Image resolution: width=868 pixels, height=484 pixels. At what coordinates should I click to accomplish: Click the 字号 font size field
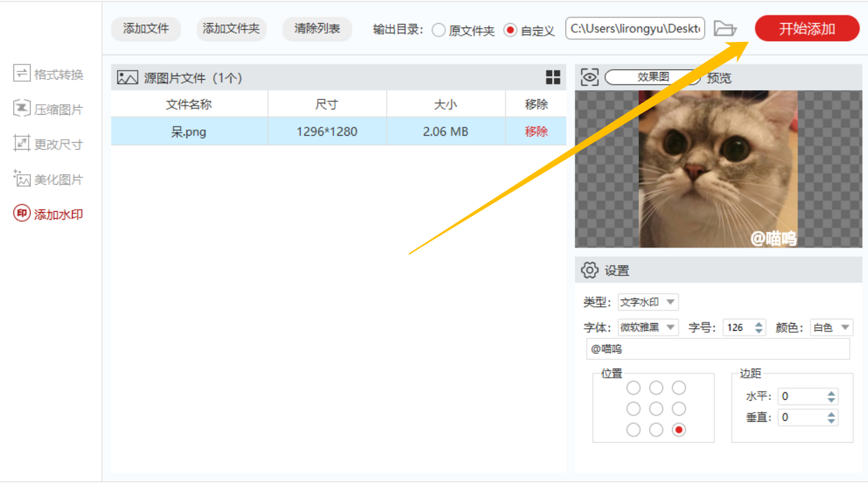coord(738,327)
